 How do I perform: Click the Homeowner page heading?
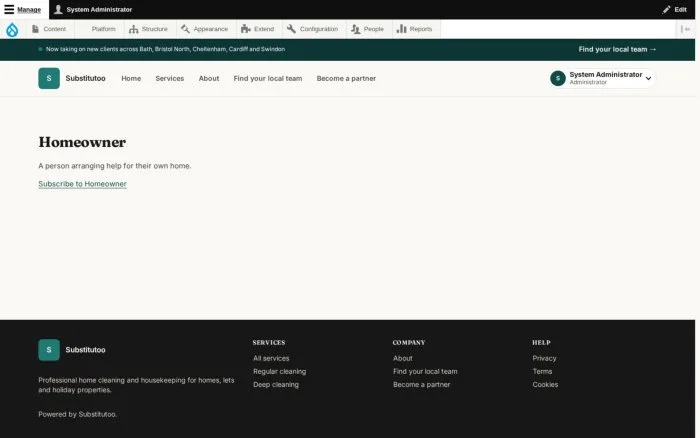[82, 142]
